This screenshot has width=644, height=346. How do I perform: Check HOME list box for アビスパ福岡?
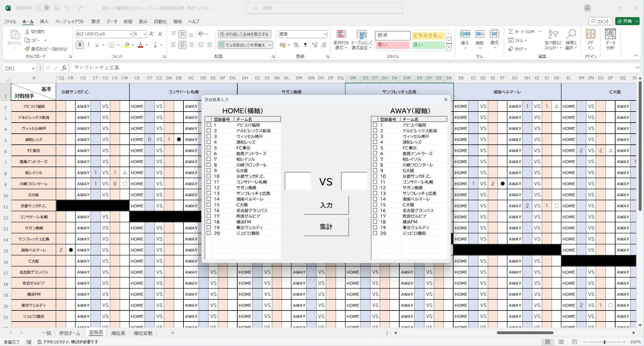coord(209,125)
